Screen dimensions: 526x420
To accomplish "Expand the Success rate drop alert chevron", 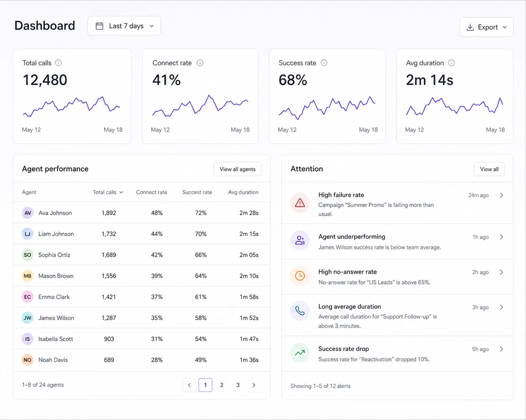I will tap(501, 349).
